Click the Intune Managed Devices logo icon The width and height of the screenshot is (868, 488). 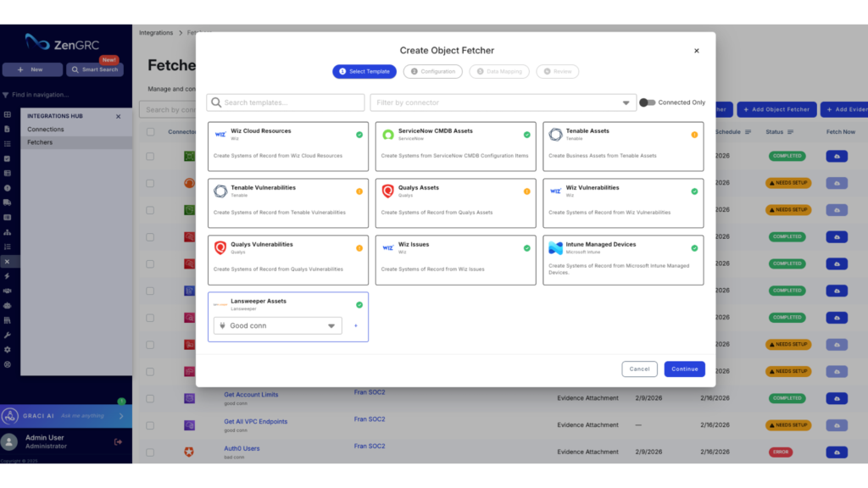(x=555, y=248)
